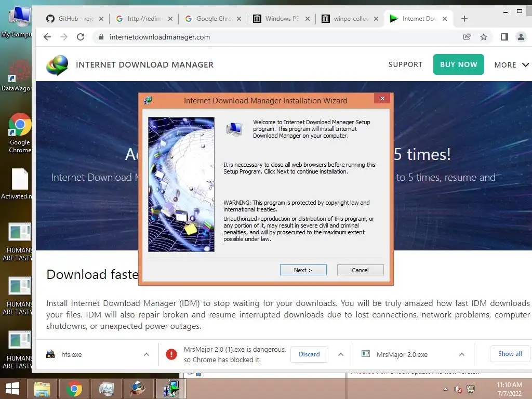This screenshot has height=399, width=532.
Task: Go forward in Chrome
Action: (64, 37)
